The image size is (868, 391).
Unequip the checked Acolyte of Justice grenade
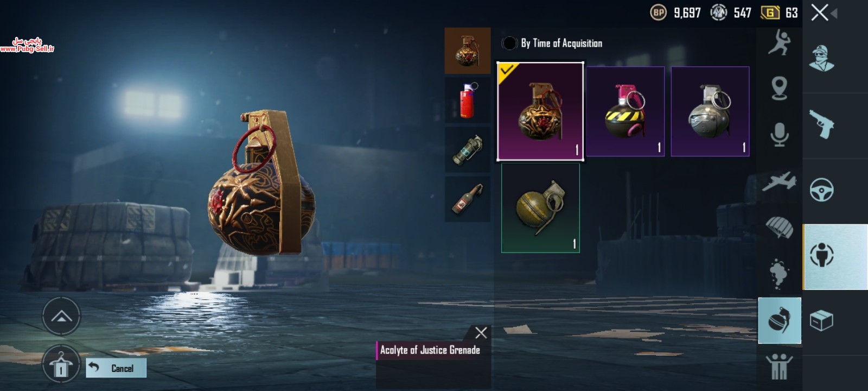(540, 111)
